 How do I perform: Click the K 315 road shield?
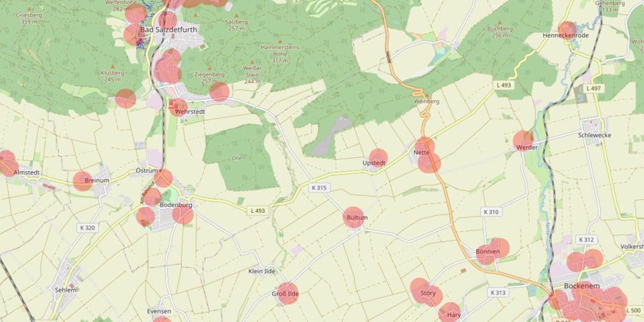[318, 188]
